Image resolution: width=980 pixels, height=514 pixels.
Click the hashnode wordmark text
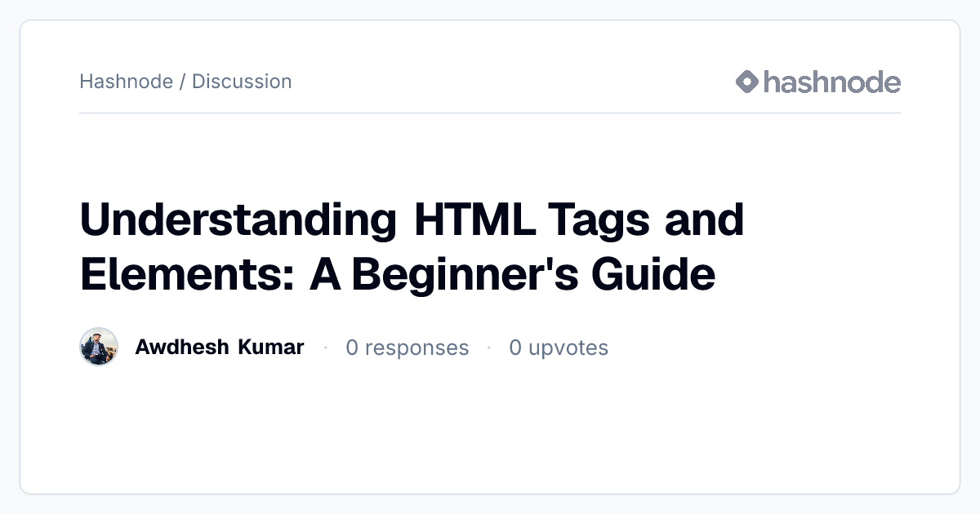(832, 82)
